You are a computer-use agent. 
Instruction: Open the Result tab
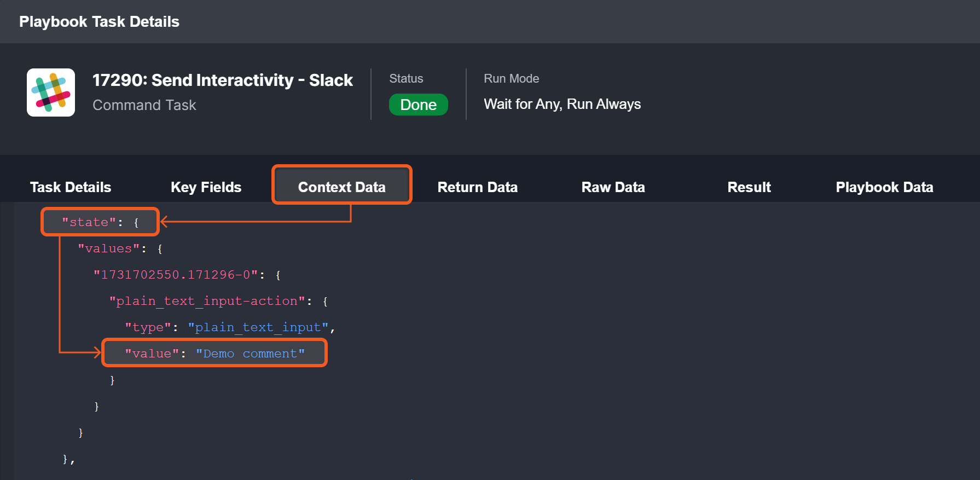(749, 187)
